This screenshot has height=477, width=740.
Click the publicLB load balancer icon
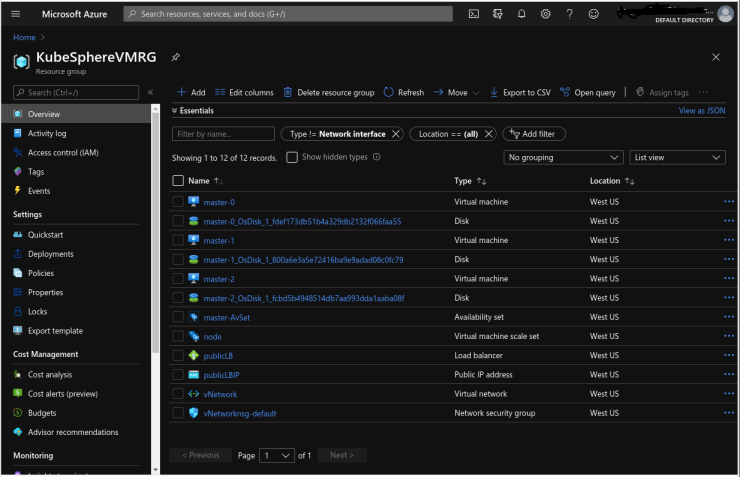pos(193,355)
